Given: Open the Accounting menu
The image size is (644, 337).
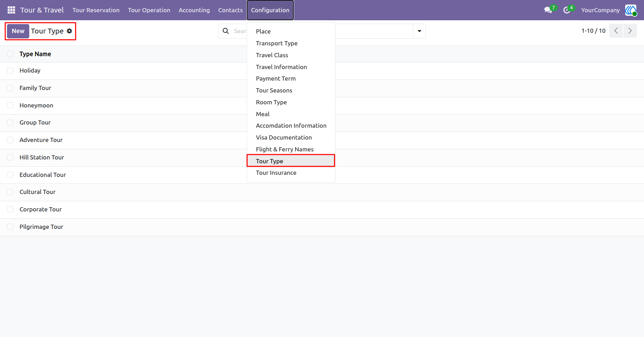Looking at the screenshot, I should click(x=194, y=10).
